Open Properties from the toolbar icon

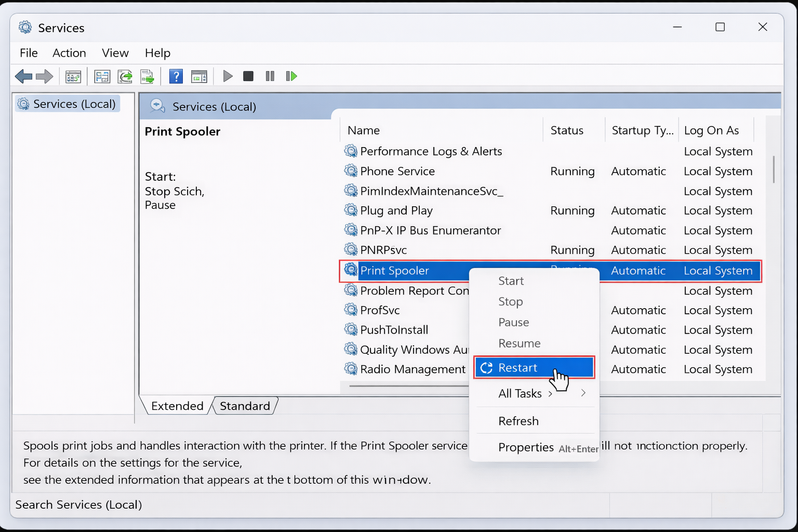(102, 76)
